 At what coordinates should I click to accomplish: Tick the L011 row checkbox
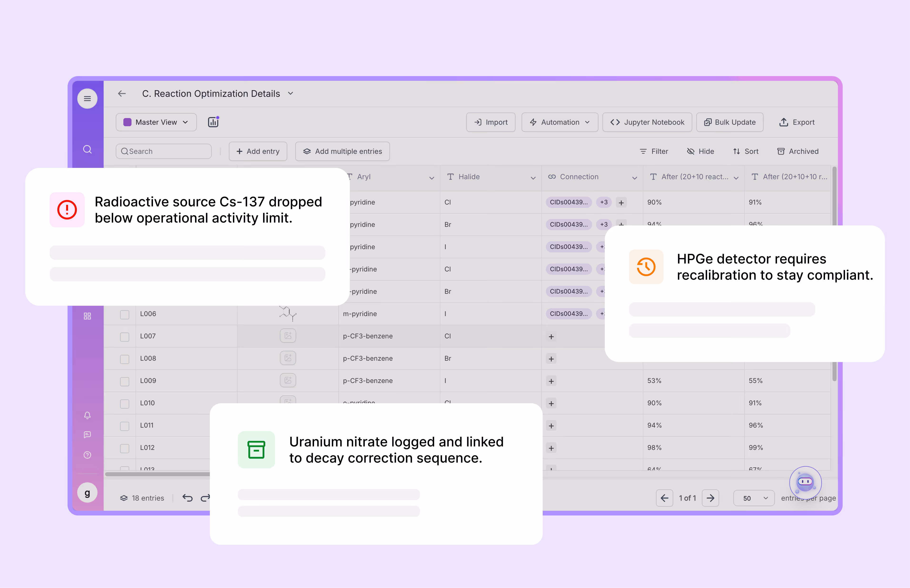tap(124, 426)
